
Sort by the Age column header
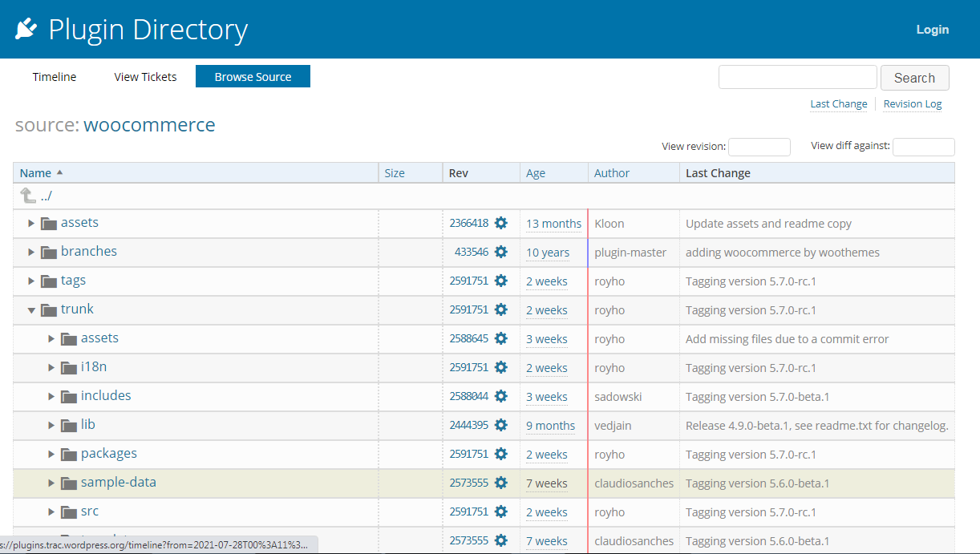coord(536,173)
